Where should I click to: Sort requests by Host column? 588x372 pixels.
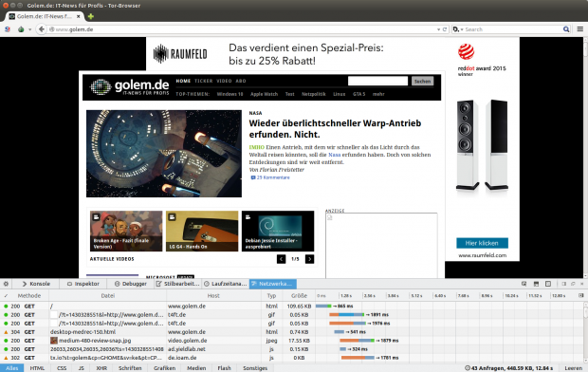pos(213,296)
